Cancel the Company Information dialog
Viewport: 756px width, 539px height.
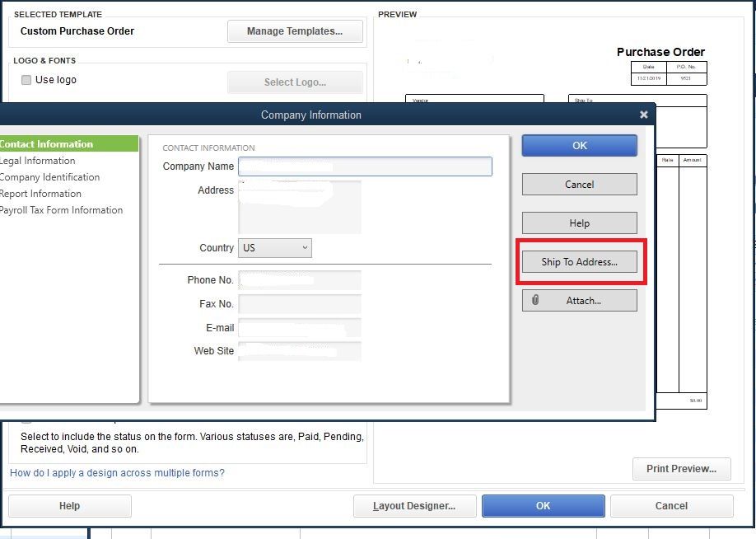click(580, 185)
